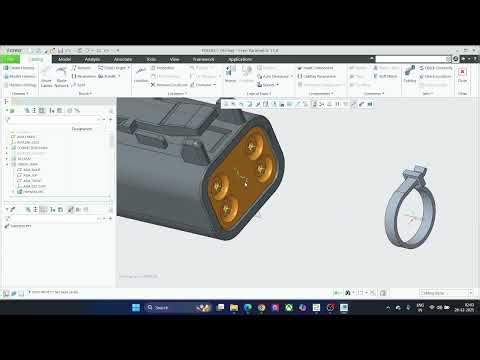Click the first icon in graphics toolbar
The image size is (480, 360).
click(x=226, y=104)
